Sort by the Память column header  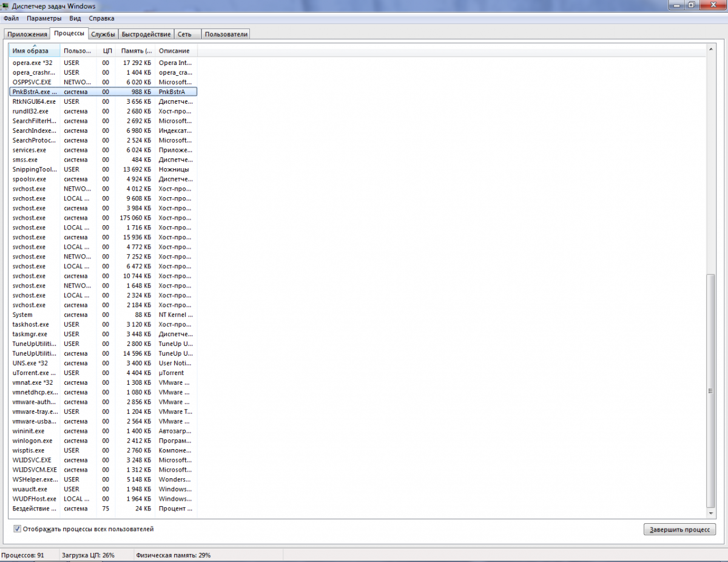coord(136,51)
